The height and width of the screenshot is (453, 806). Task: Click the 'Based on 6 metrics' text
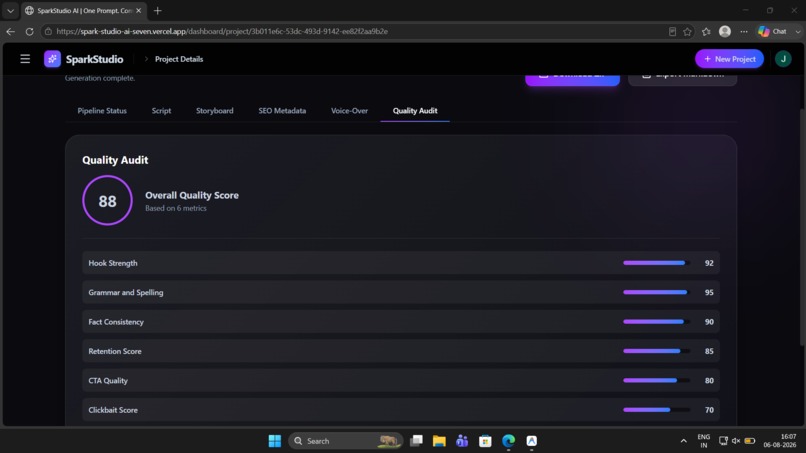point(176,208)
